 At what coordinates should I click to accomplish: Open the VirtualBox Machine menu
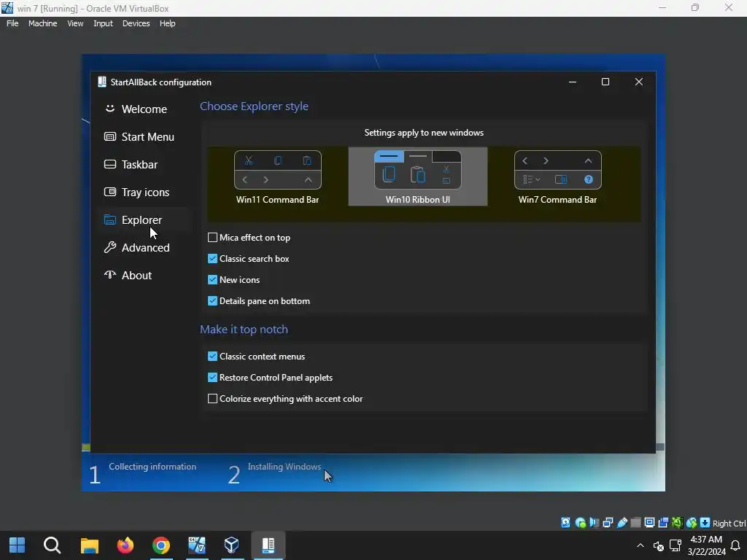pos(42,23)
